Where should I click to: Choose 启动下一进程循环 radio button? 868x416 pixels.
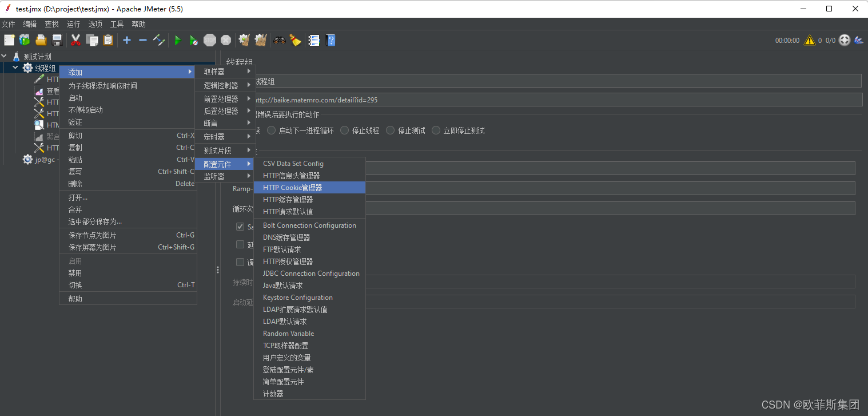(x=272, y=130)
